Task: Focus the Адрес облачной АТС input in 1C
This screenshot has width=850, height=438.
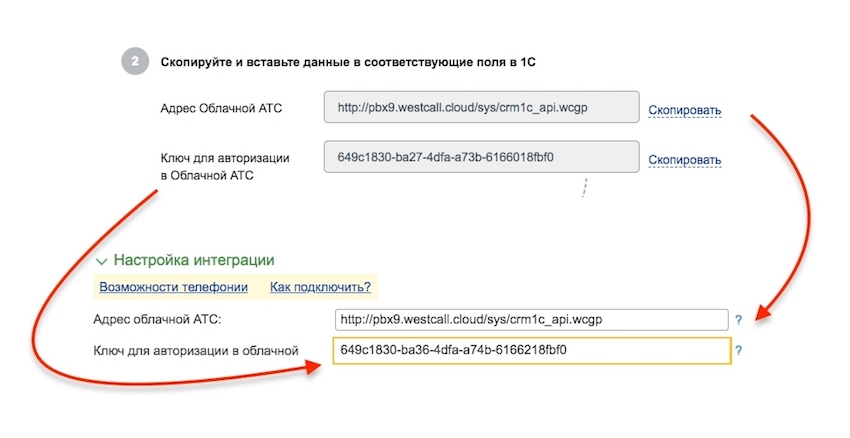Action: point(531,320)
